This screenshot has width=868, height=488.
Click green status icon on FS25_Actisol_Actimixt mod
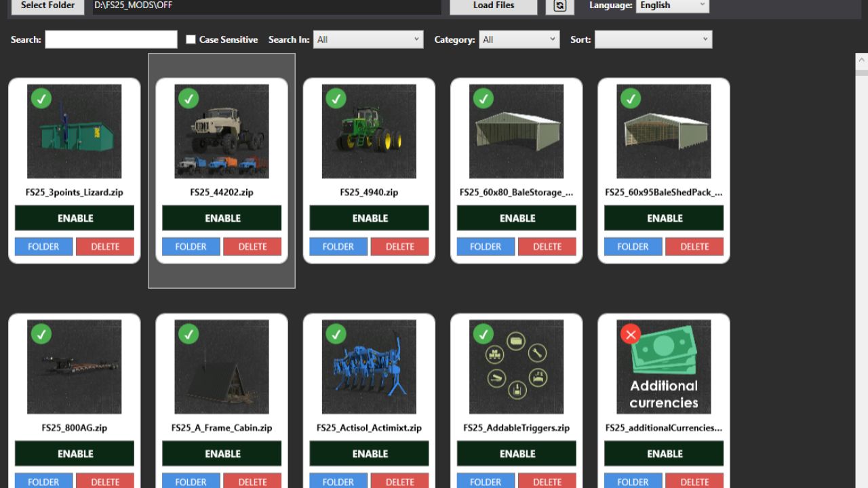click(x=336, y=334)
